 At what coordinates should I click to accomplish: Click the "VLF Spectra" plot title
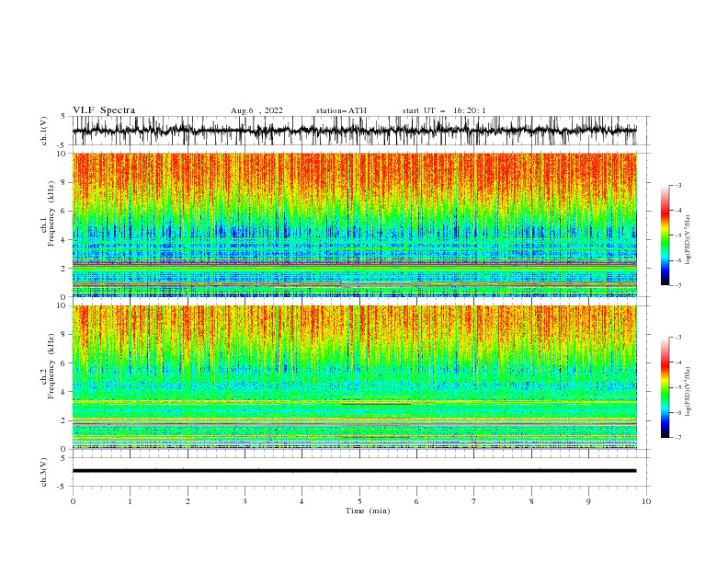click(104, 110)
